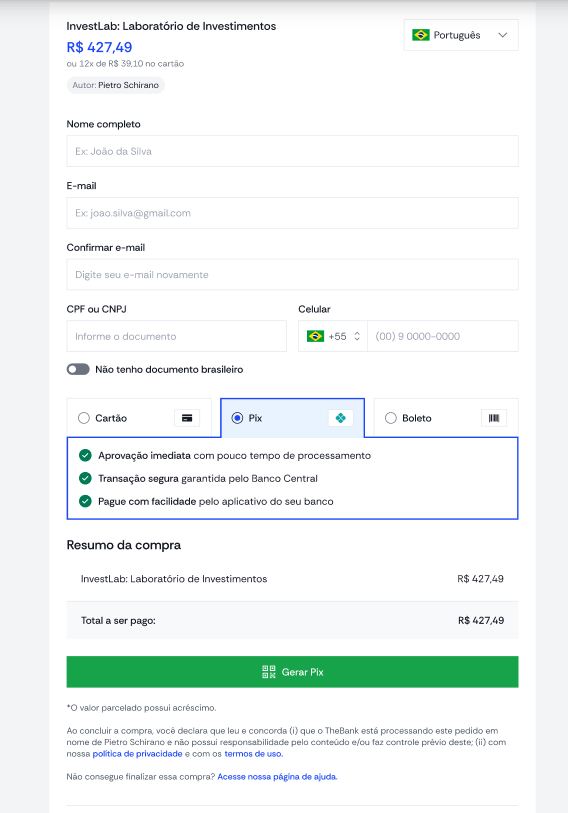Select the Pix radio button
The height and width of the screenshot is (813, 568).
[x=237, y=418]
